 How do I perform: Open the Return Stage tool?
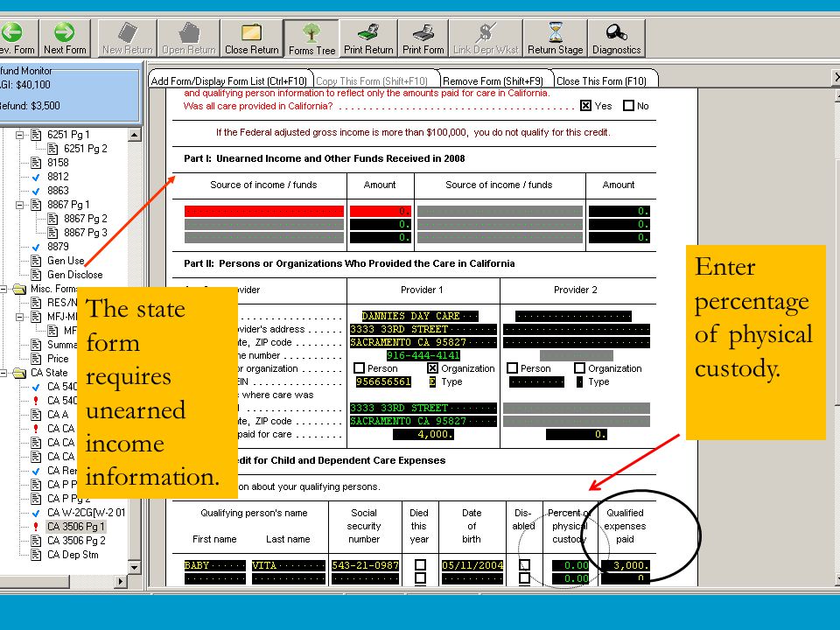[x=556, y=38]
